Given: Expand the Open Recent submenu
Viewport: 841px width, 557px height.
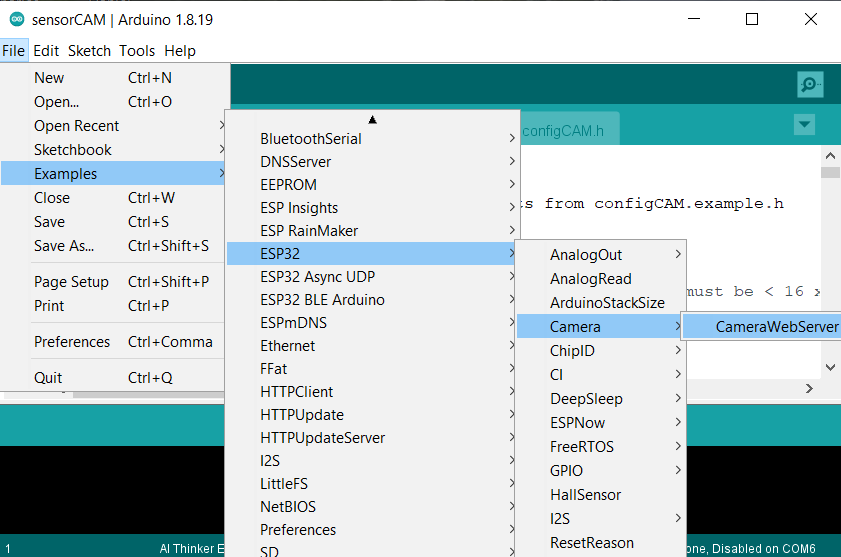Looking at the screenshot, I should pyautogui.click(x=113, y=126).
